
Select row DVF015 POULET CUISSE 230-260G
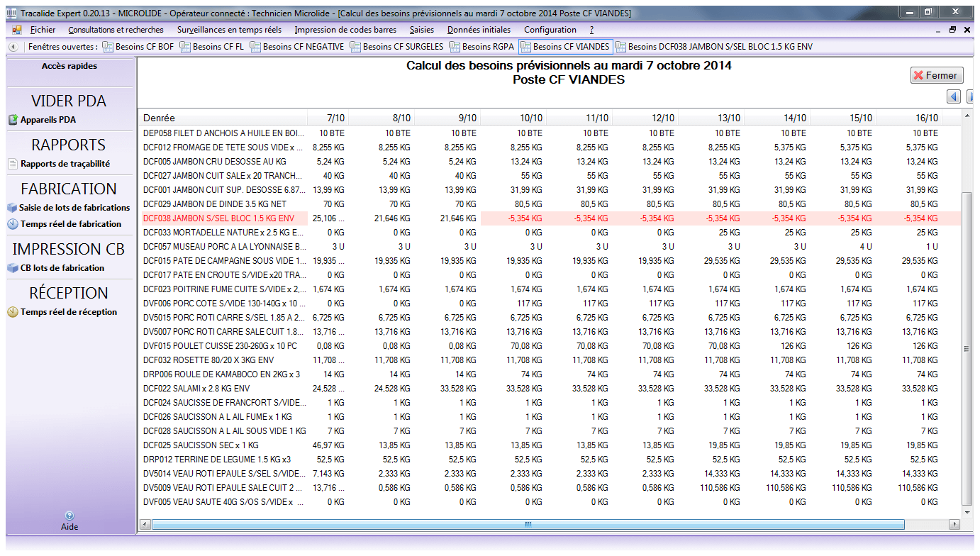[x=550, y=346]
